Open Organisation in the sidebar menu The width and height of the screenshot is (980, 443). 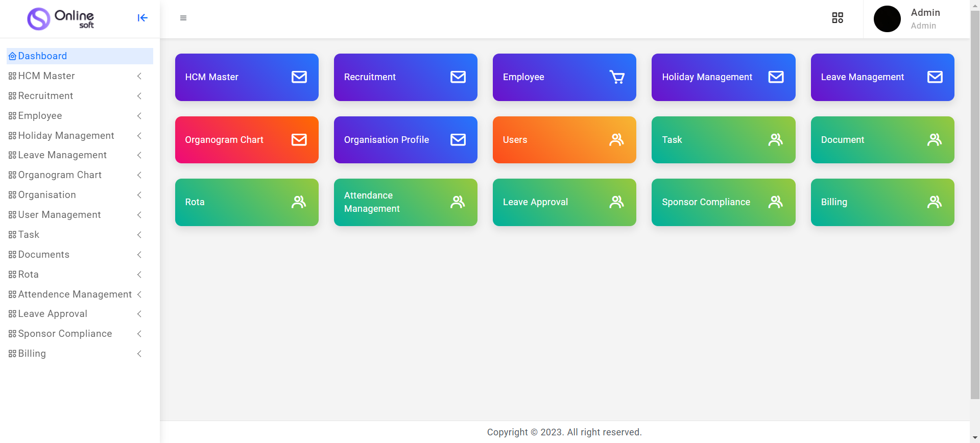coord(47,195)
